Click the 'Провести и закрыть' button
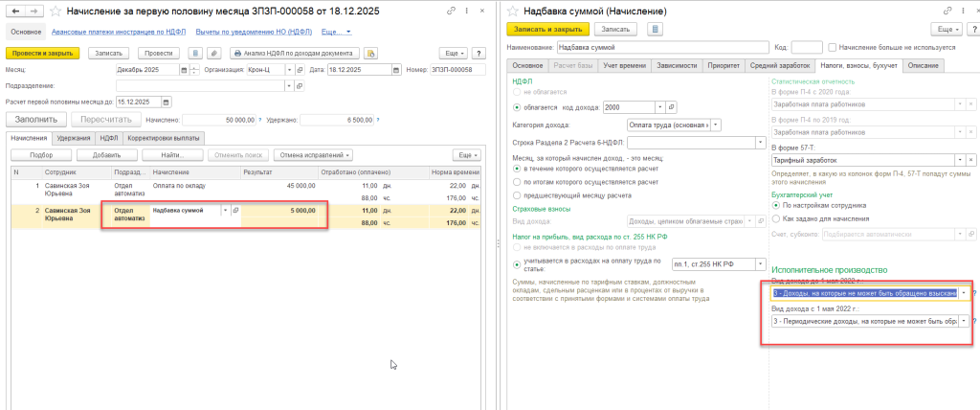980x410 pixels. click(x=41, y=53)
